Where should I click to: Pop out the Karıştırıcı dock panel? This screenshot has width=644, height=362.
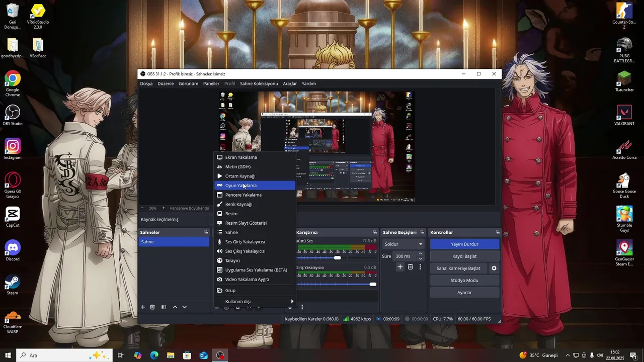(x=375, y=232)
